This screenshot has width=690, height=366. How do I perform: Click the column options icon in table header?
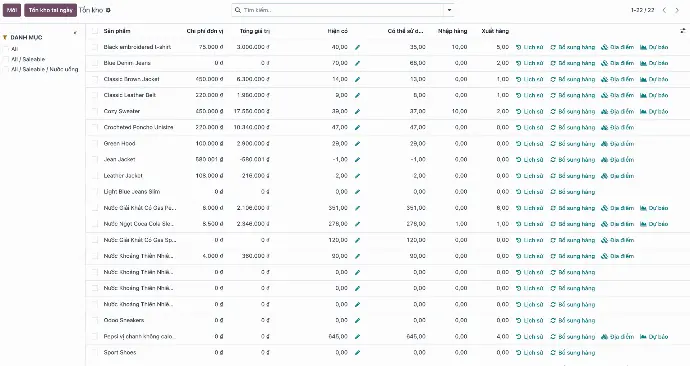click(x=683, y=31)
